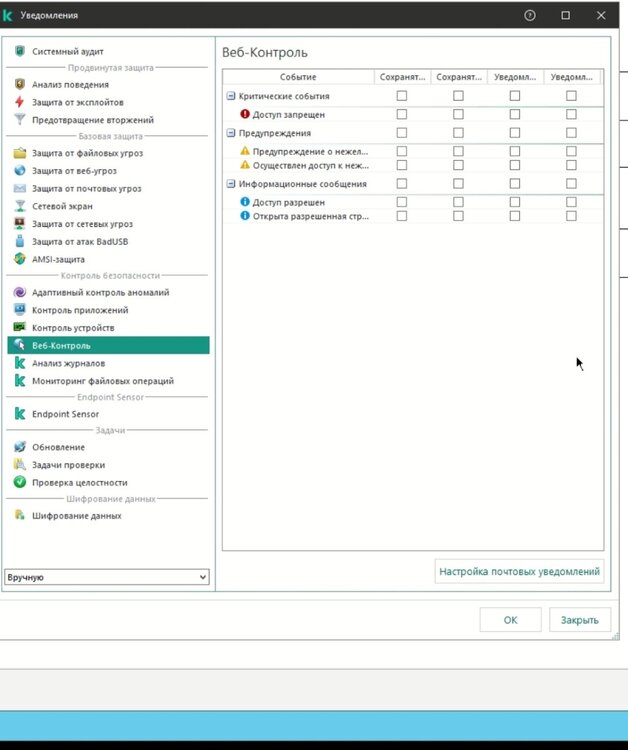Click the Мониторинг файловых операций icon

pos(20,381)
